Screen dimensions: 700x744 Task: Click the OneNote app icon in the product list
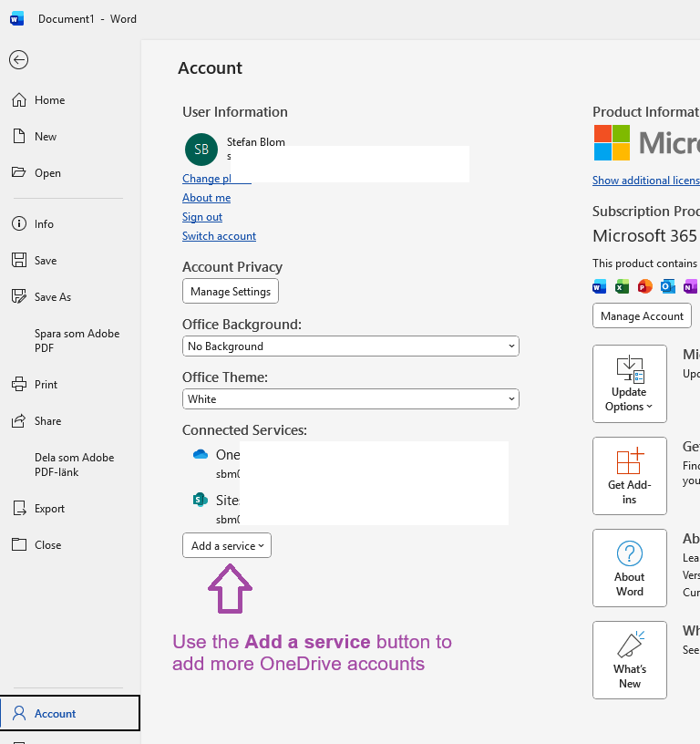691,286
